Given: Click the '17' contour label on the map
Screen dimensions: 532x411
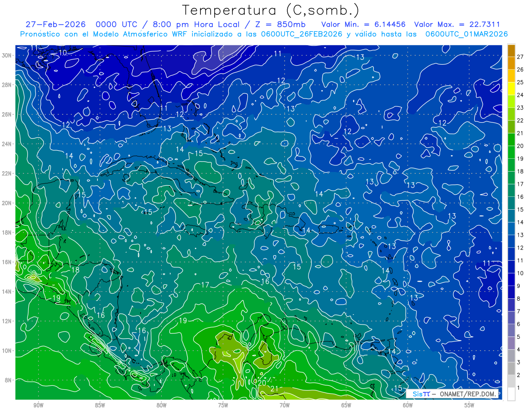Looking at the screenshot, I should click(205, 285).
